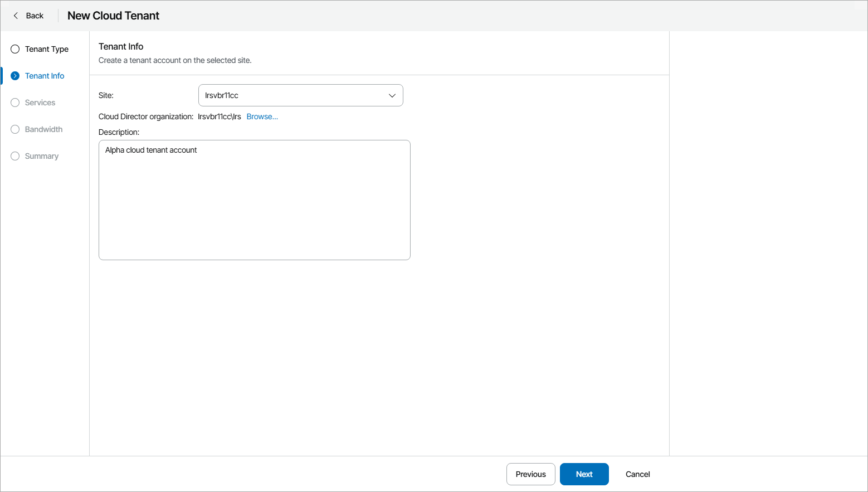Click the Services step circle icon
Screen dimensions: 868x492
point(15,103)
